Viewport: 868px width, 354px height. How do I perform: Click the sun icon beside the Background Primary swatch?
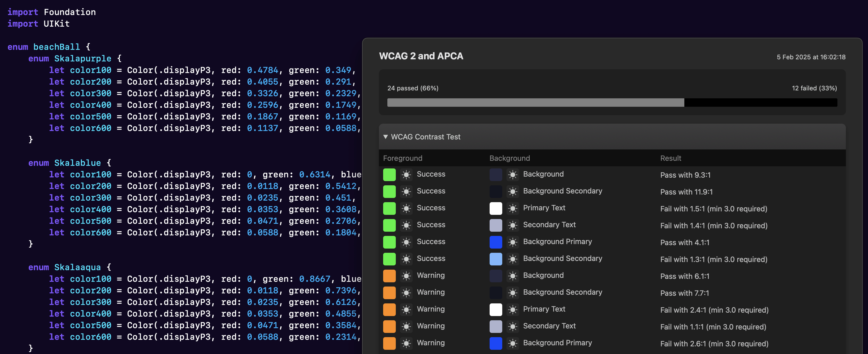click(513, 242)
